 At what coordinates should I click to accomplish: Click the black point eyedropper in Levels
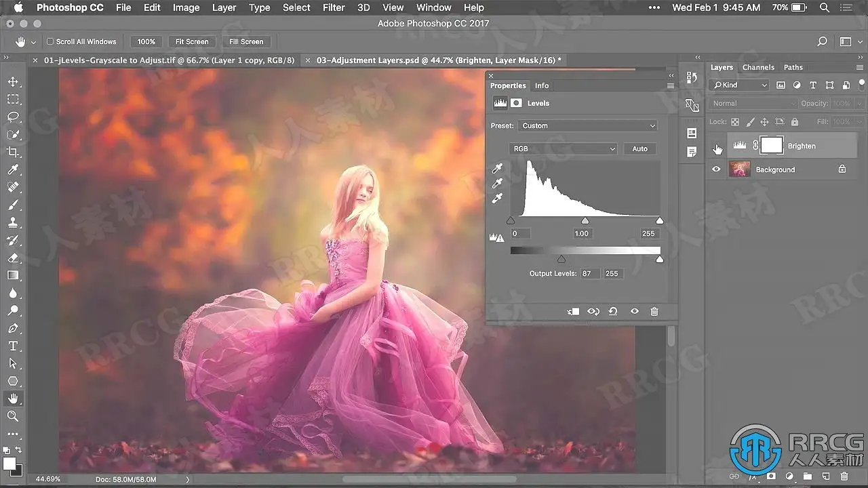pyautogui.click(x=498, y=168)
